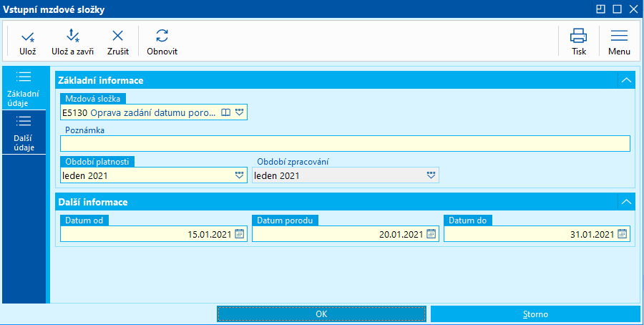Click the restore-window icon in title bar

point(601,9)
